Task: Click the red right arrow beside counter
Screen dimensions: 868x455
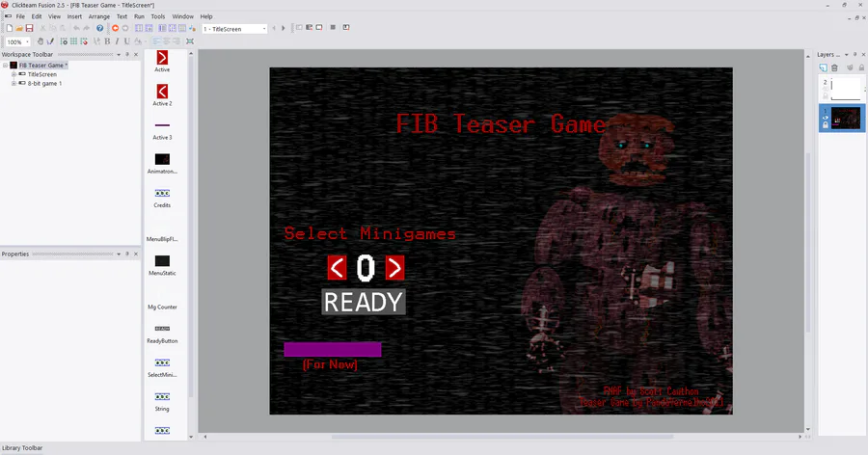Action: coord(394,268)
